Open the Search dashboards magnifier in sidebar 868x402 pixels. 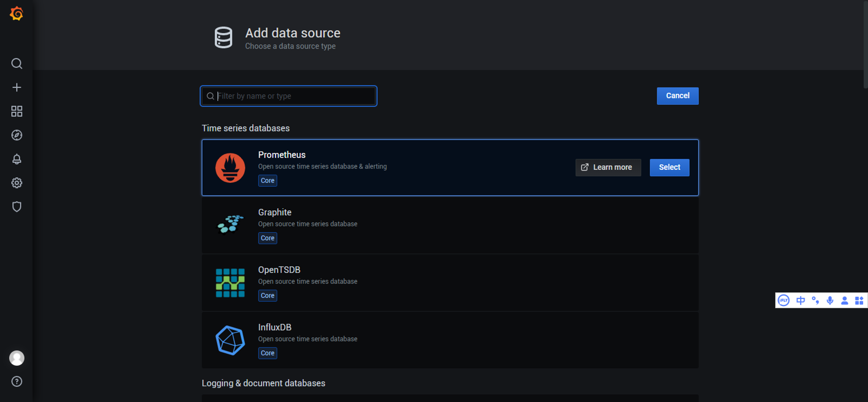[x=16, y=64]
